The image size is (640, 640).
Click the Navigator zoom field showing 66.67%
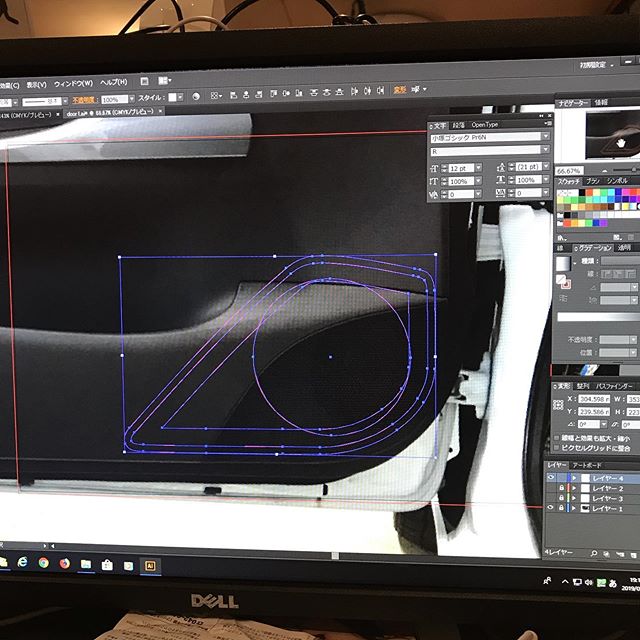coord(569,171)
